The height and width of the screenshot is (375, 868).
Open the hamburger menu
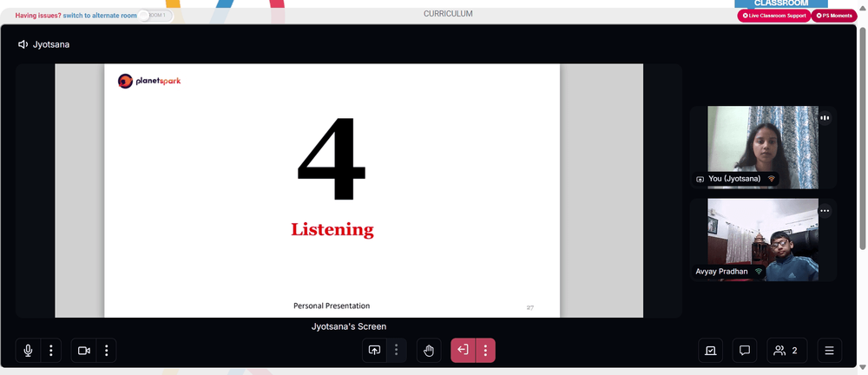click(829, 351)
